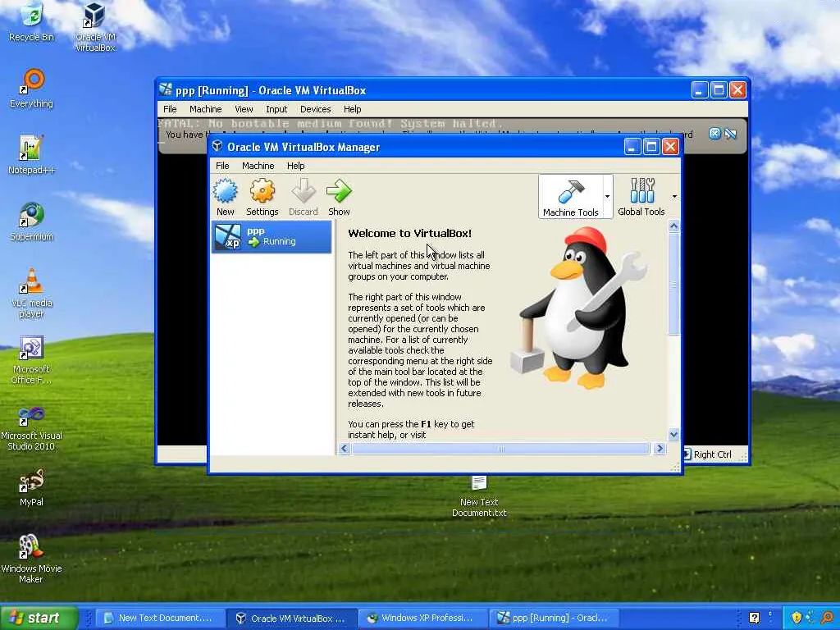Close the VirtualBox Manager window
The width and height of the screenshot is (840, 630).
click(671, 147)
